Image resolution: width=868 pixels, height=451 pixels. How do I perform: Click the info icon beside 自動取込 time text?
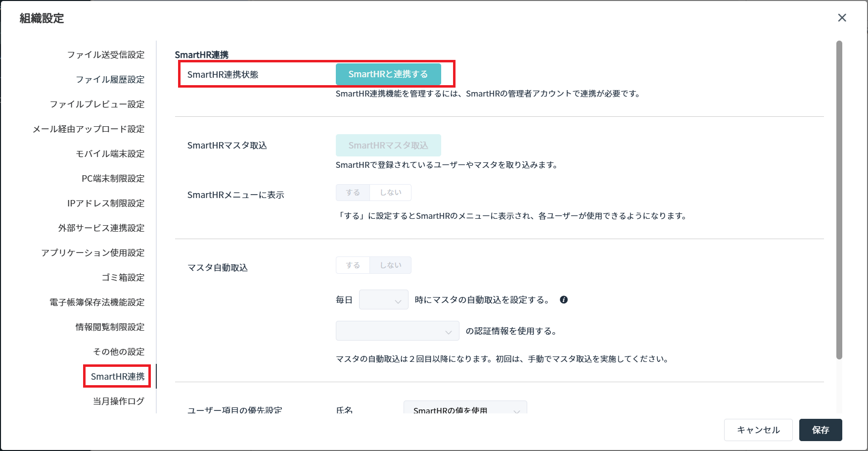(x=563, y=300)
